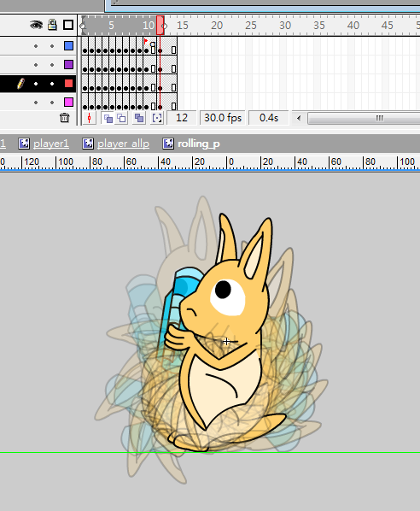Image resolution: width=420 pixels, height=511 pixels.
Task: Click frame 20 on the timeline ruler
Action: (217, 25)
